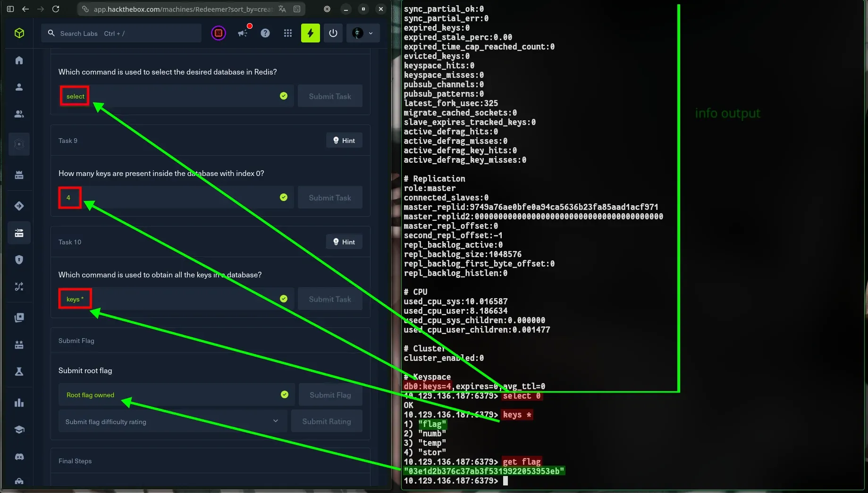Open the megaphone announcements icon
The image size is (868, 493).
244,33
